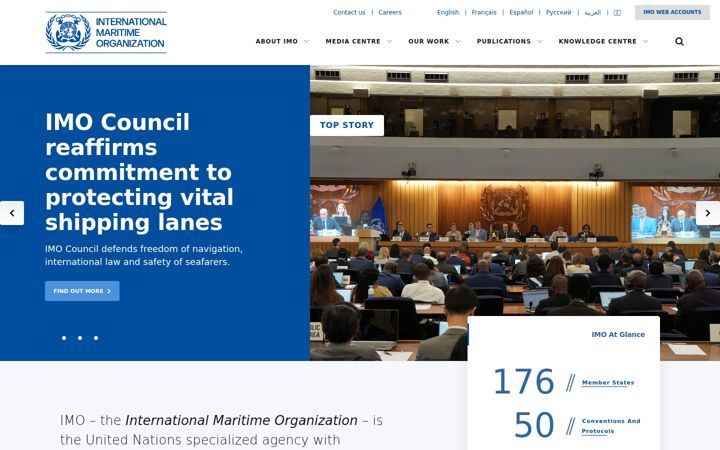
Task: Select the second carousel dot indicator
Action: click(x=80, y=338)
